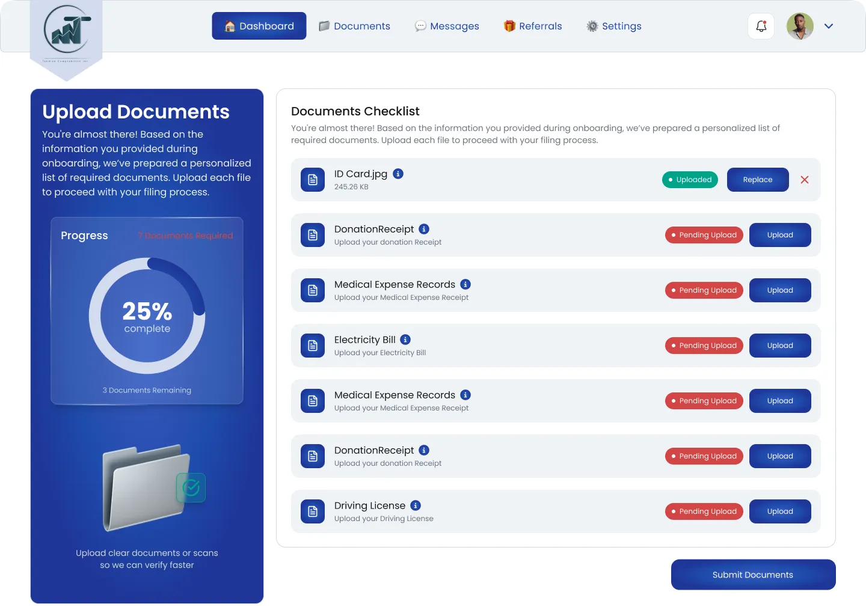Click "Upload your Driving License" hint text

(x=384, y=519)
